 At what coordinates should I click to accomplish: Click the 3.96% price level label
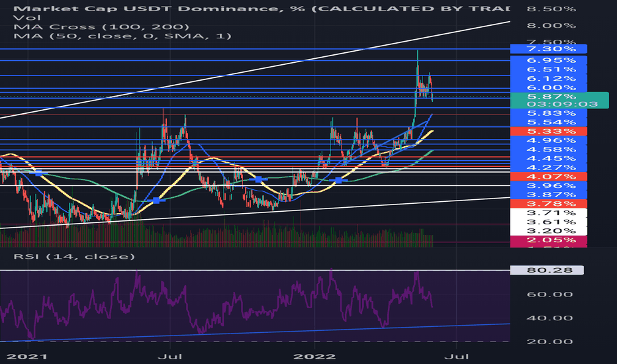(x=549, y=185)
